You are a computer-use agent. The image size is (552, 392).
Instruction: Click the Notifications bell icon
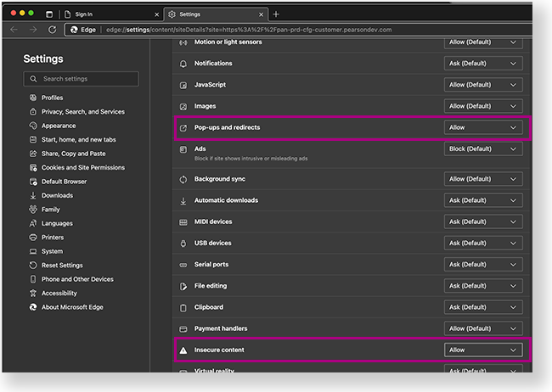pyautogui.click(x=183, y=64)
